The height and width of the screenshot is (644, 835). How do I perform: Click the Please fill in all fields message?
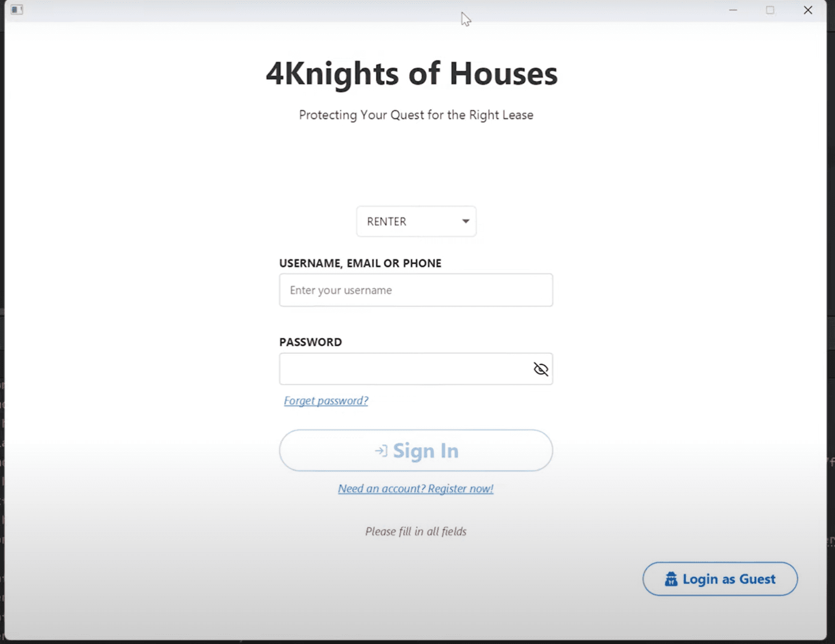pos(416,531)
